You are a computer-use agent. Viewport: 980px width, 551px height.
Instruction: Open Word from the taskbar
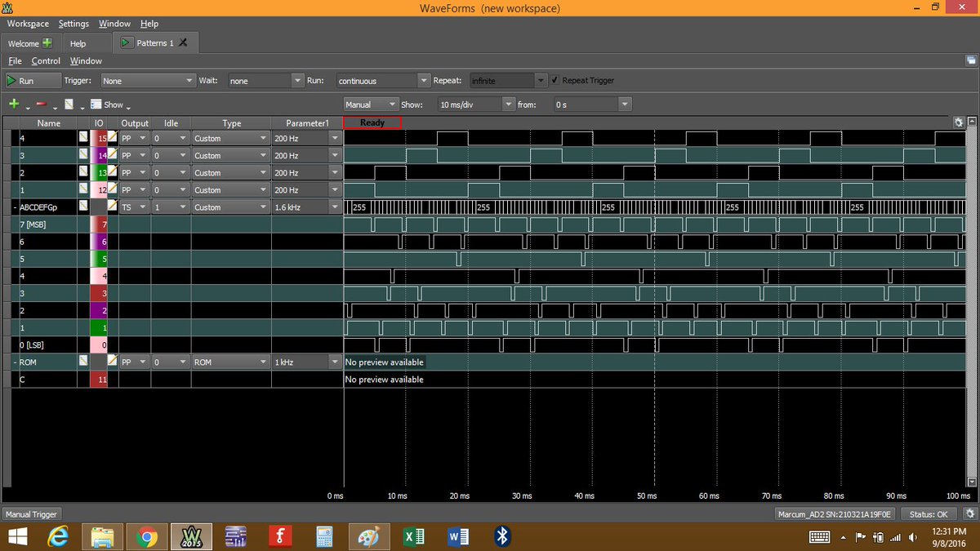458,536
